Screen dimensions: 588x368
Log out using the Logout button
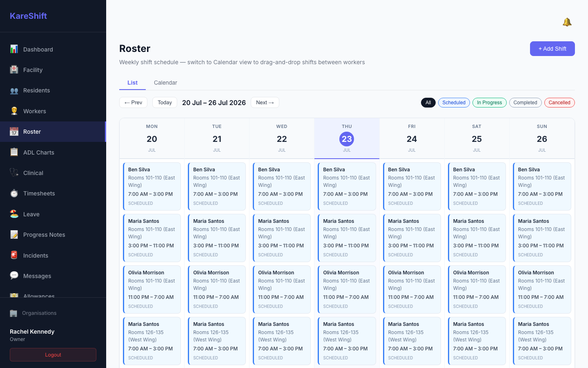point(53,355)
